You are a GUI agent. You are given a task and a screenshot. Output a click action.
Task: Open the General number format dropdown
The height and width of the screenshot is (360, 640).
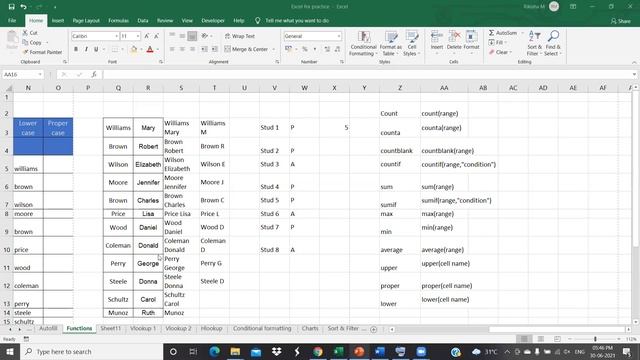coord(339,36)
